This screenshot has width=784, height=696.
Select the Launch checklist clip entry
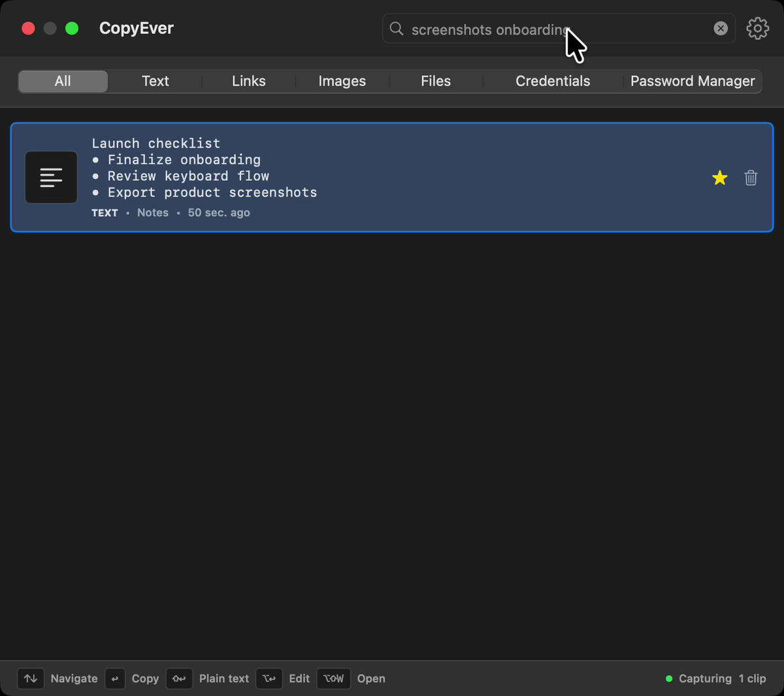pos(392,178)
